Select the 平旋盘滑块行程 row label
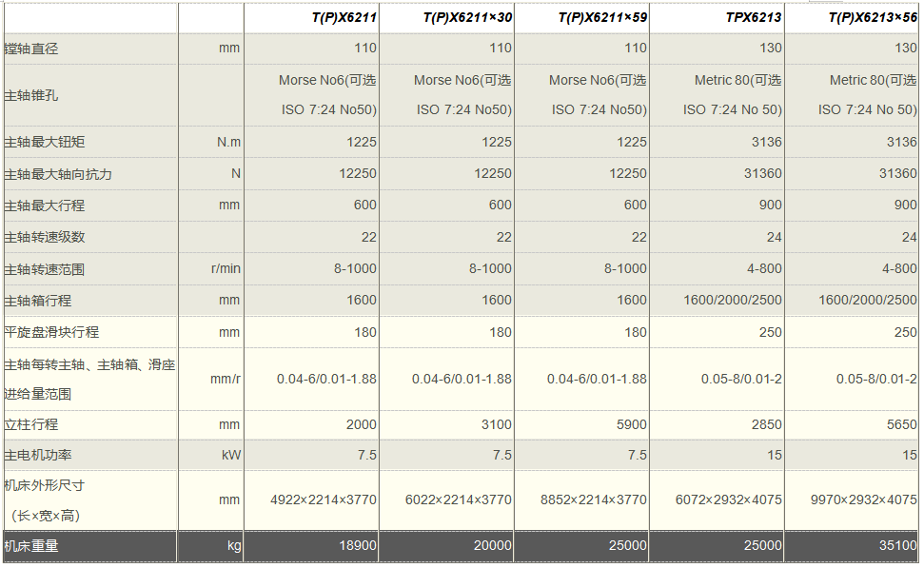The image size is (924, 568). click(x=51, y=332)
